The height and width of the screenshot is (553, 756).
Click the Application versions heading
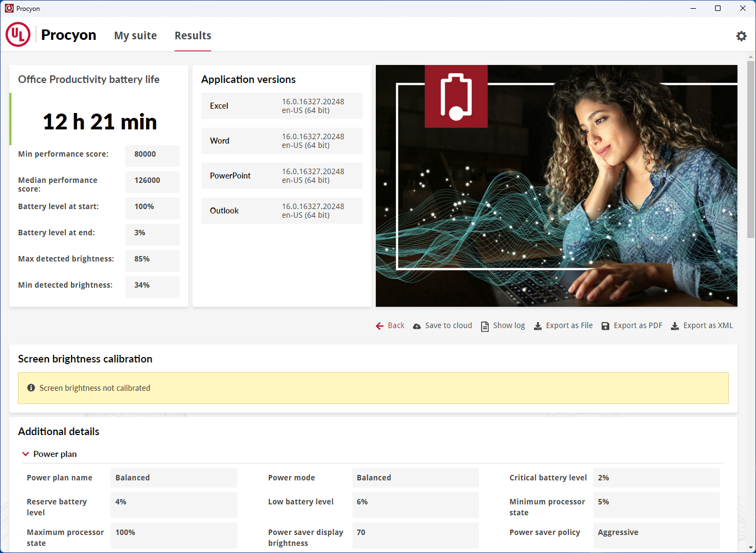[248, 80]
